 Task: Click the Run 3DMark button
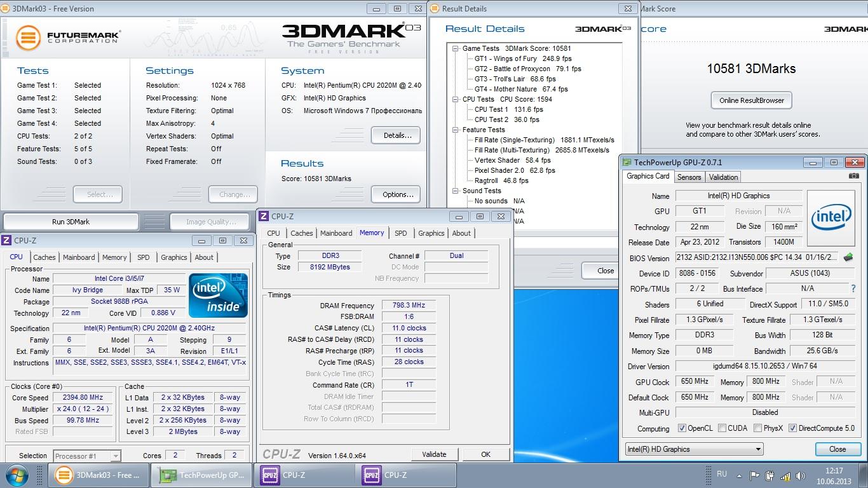coord(71,222)
